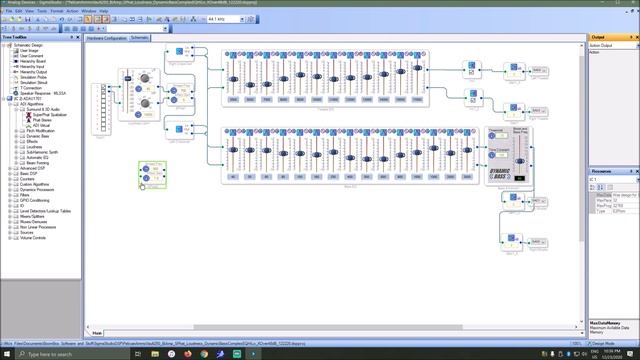Expand the Basic DSP folder

pyautogui.click(x=10, y=173)
